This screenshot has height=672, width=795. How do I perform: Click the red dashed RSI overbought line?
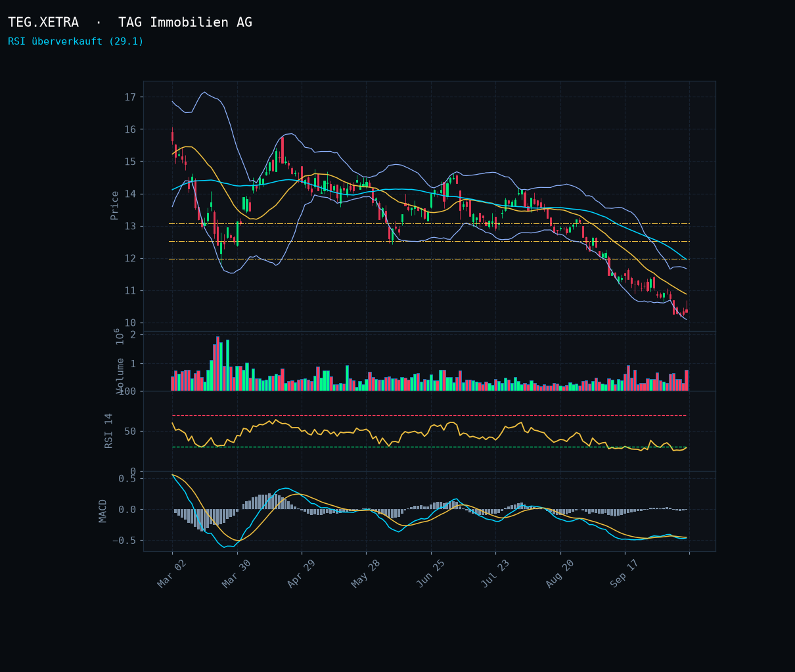429,416
